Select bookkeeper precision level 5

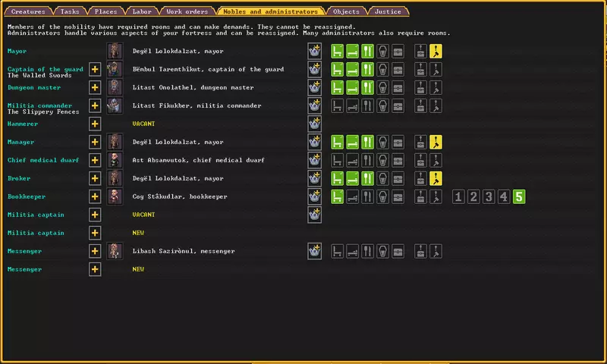[x=519, y=196]
